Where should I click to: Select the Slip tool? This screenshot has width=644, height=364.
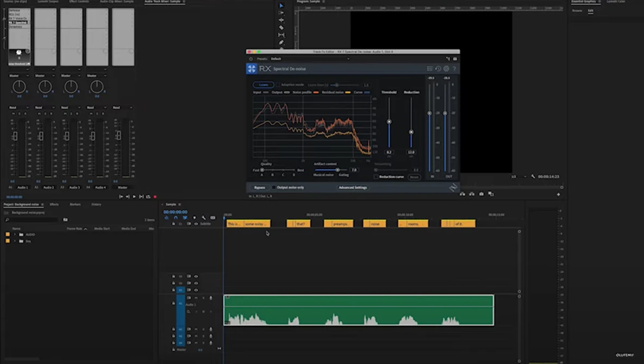(x=282, y=35)
